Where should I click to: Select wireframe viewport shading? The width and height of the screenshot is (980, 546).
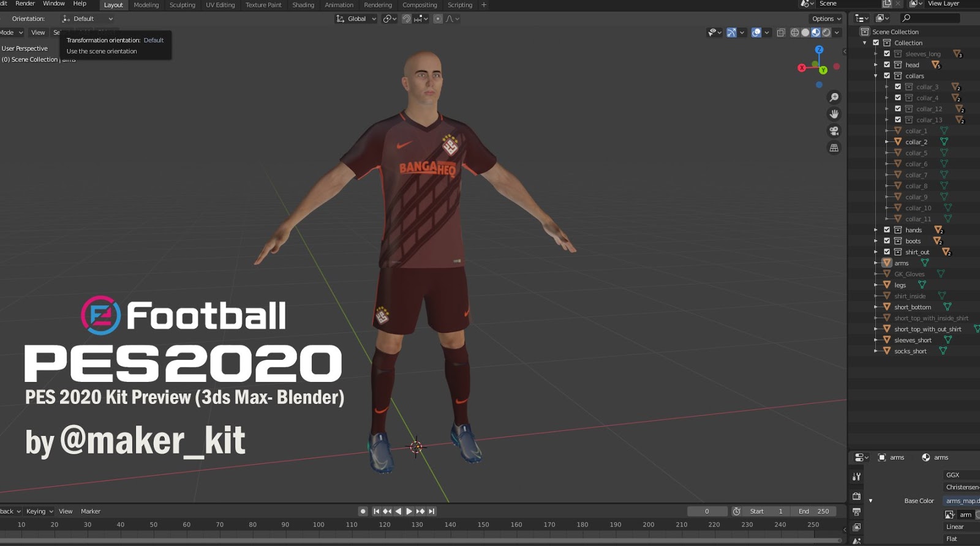point(794,32)
